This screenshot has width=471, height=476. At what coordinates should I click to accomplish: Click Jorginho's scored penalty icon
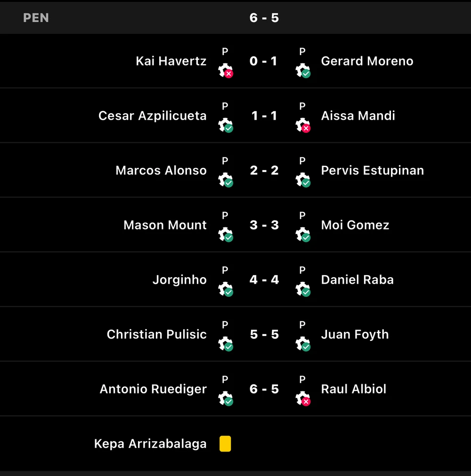226,289
